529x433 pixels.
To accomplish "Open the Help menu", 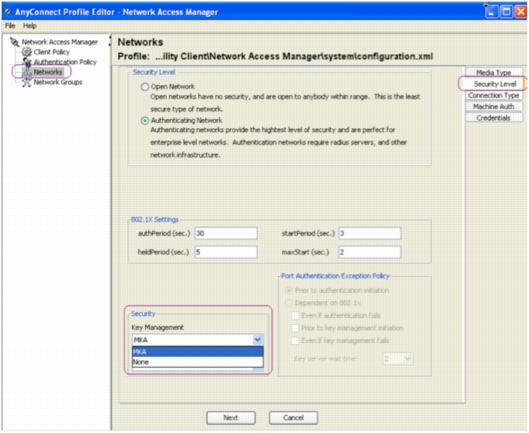I will tap(30, 26).
